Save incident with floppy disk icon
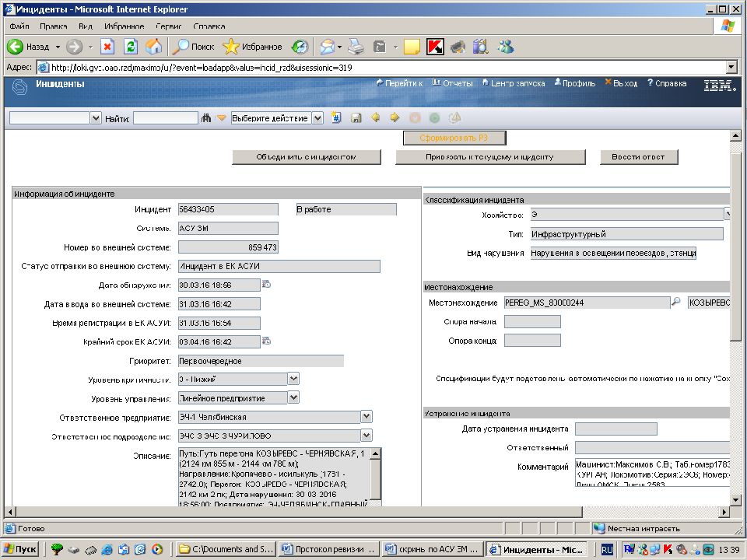Viewport: 747px width, 560px height. 356,117
